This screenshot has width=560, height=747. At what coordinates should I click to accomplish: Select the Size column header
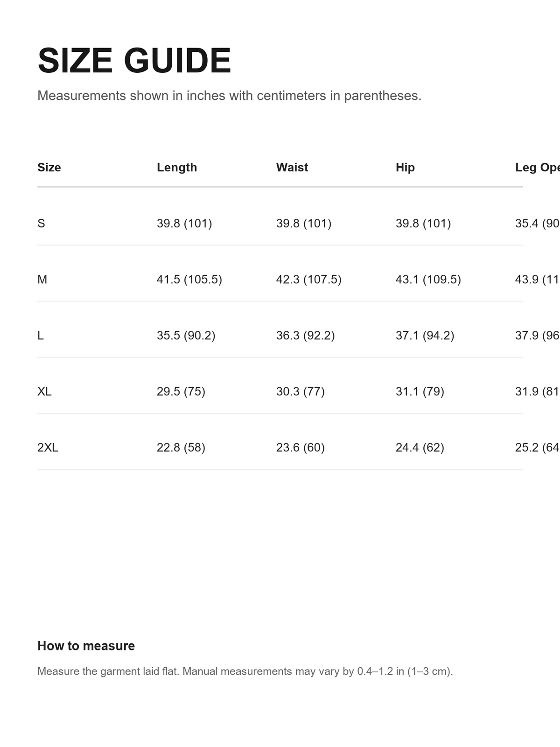point(49,167)
